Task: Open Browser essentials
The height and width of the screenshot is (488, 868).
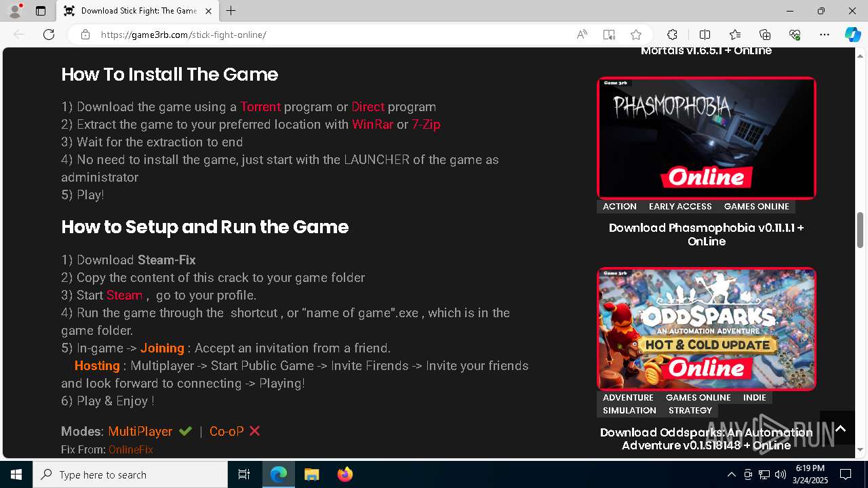Action: click(795, 35)
